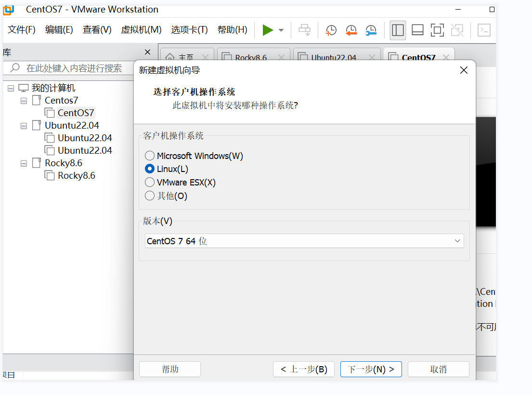
Task: Close the 主页 home tab
Action: [x=205, y=57]
